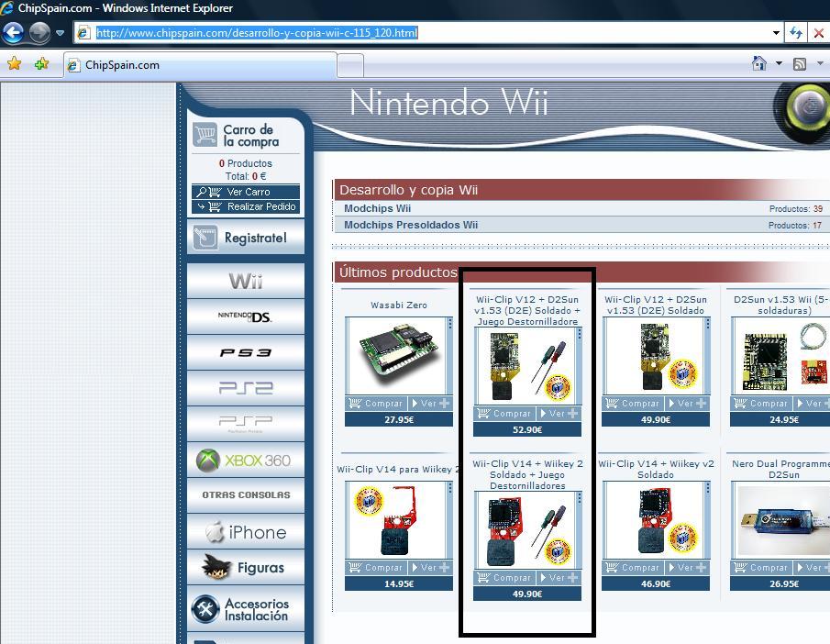
Task: Click the 52.90€ Wii-Clip V12 screwdriver kit image
Action: click(x=526, y=366)
